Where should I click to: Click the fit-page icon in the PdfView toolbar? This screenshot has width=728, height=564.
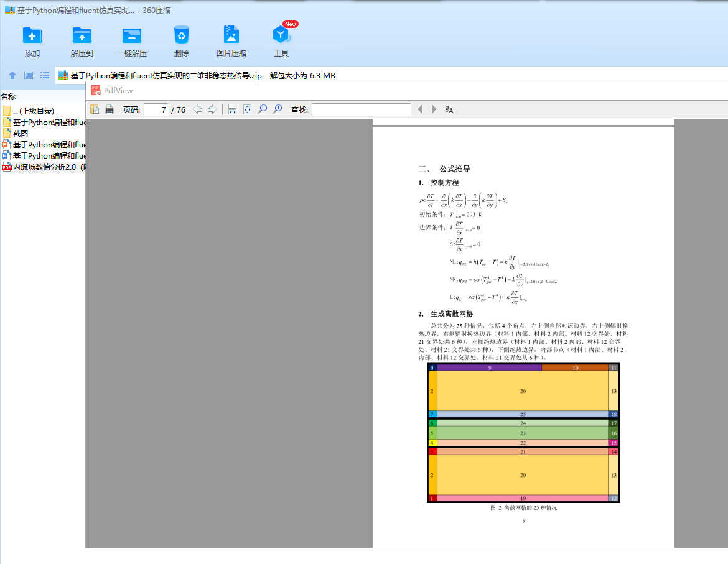(248, 109)
